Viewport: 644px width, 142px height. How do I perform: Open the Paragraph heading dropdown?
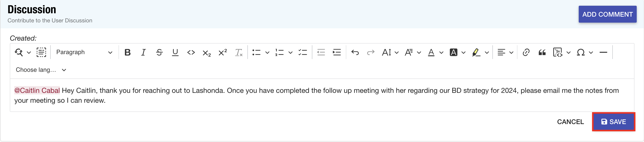(x=84, y=52)
